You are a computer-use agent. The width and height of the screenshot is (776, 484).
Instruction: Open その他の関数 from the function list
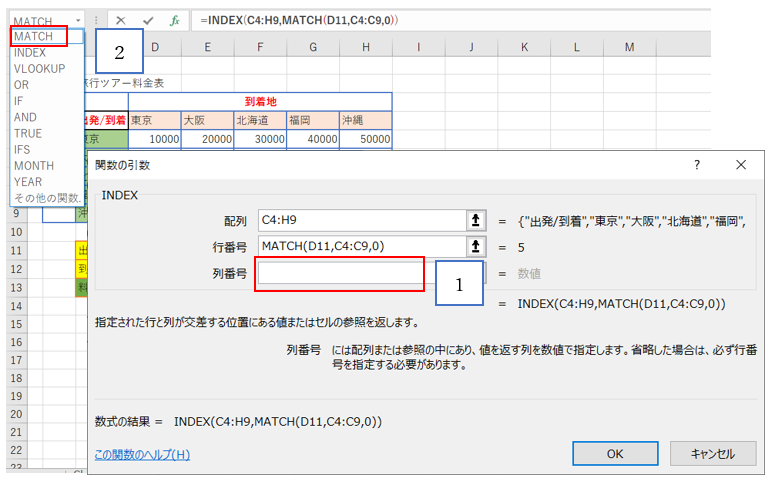click(x=47, y=198)
